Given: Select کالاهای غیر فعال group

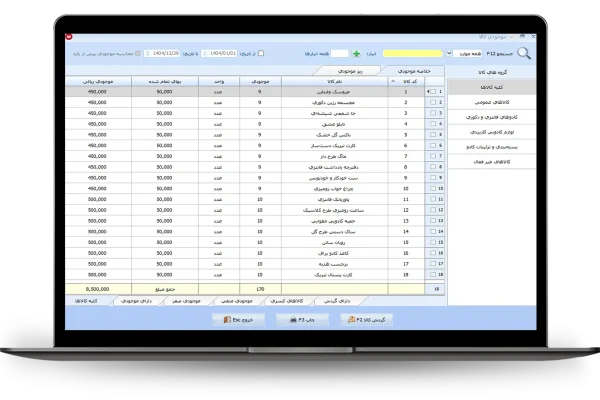Looking at the screenshot, I should tap(492, 162).
